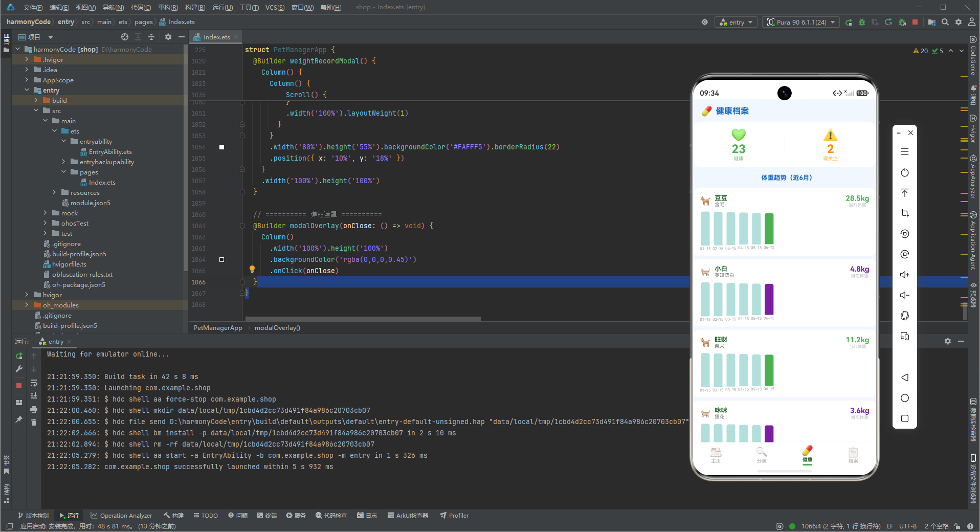Click the 档案 tab in emulator app
The image size is (980, 532).
(x=853, y=455)
